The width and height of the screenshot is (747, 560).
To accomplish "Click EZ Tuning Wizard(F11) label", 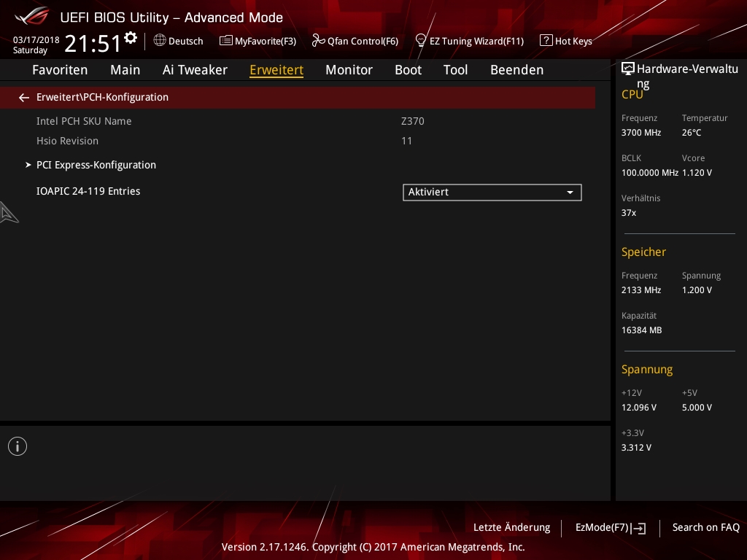I will pyautogui.click(x=477, y=41).
